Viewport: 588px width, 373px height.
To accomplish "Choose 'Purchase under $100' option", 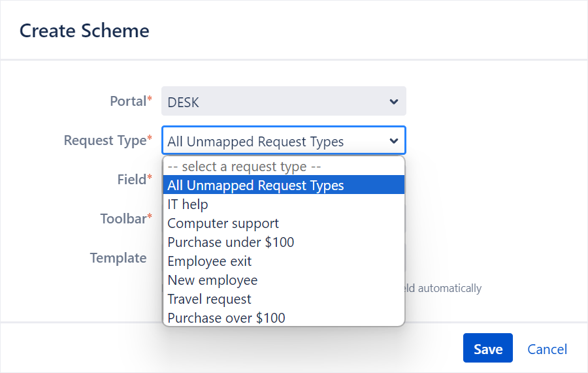I will 231,242.
